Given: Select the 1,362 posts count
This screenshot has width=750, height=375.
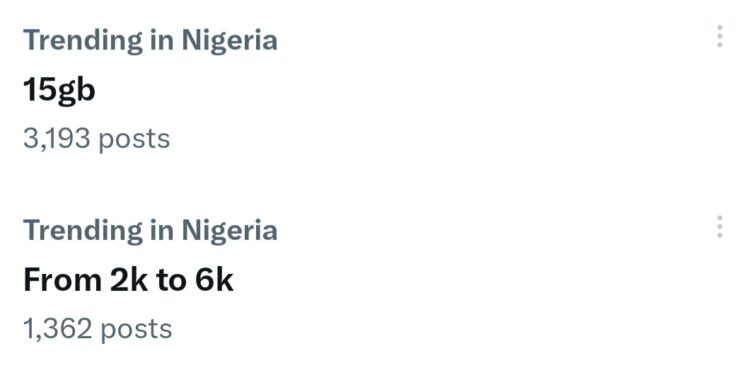Looking at the screenshot, I should pos(98,329).
